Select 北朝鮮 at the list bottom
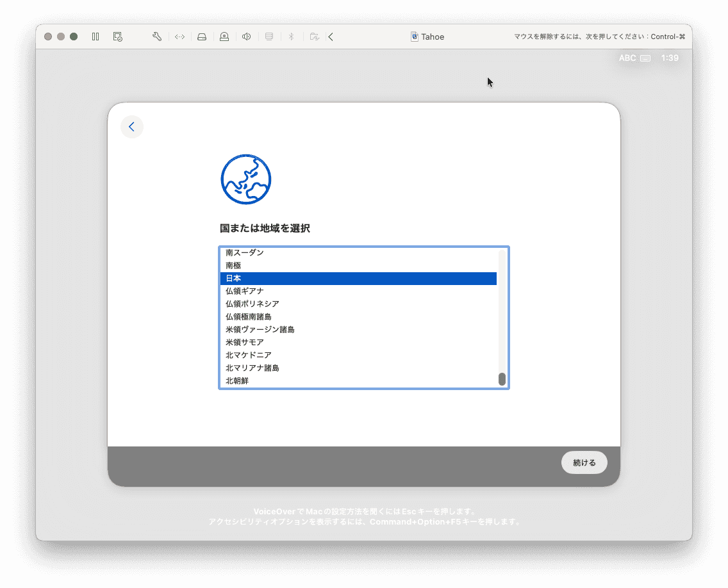Image resolution: width=728 pixels, height=588 pixels. click(x=358, y=381)
